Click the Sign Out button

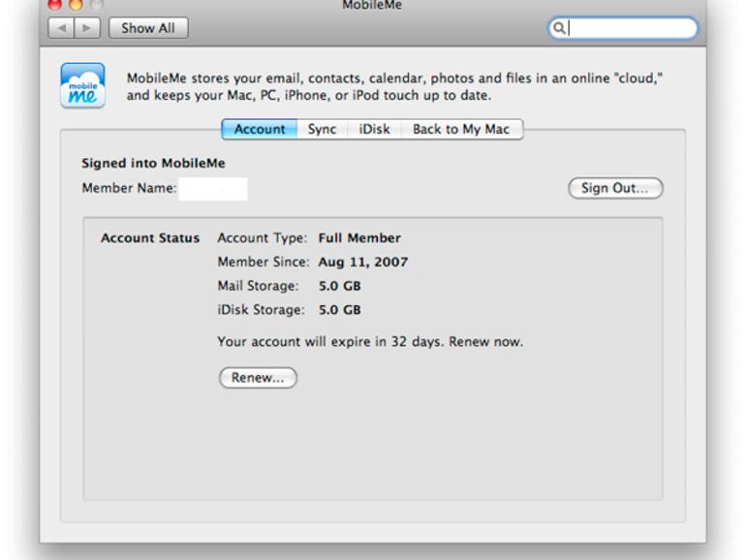pyautogui.click(x=615, y=188)
